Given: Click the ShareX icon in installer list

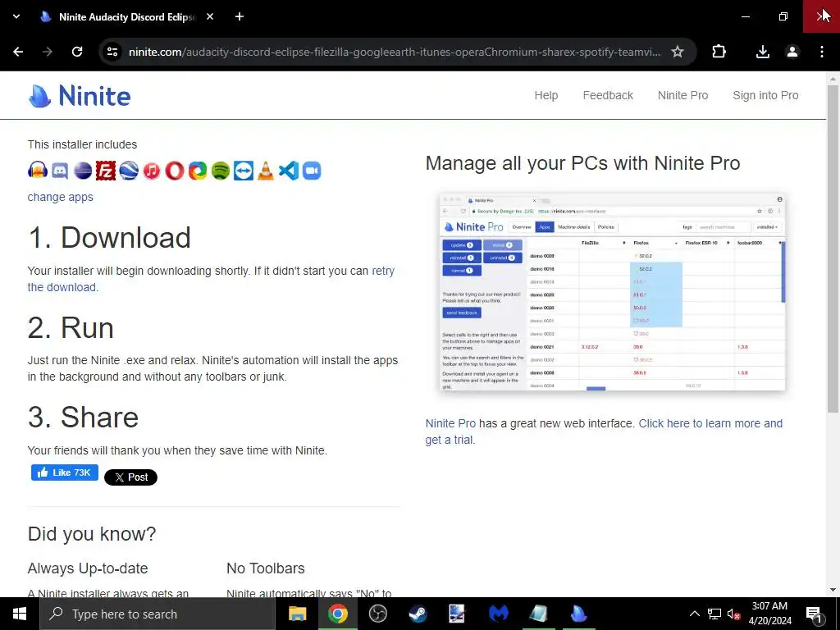Looking at the screenshot, I should (x=198, y=171).
